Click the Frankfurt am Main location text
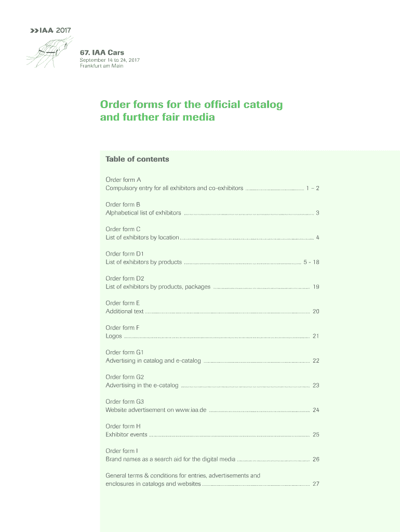Screen dimensions: 400x532 point(101,66)
